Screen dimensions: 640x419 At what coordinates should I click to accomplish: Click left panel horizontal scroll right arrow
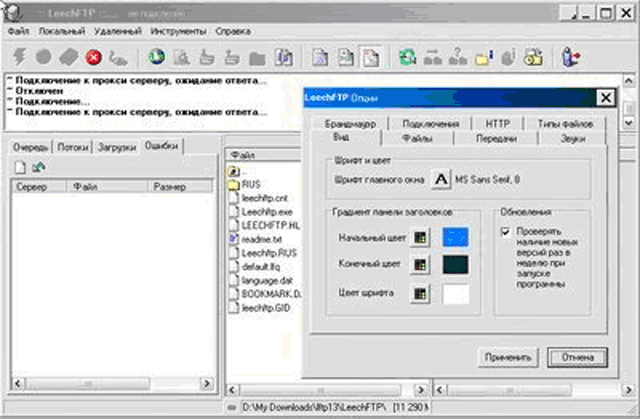point(207,384)
